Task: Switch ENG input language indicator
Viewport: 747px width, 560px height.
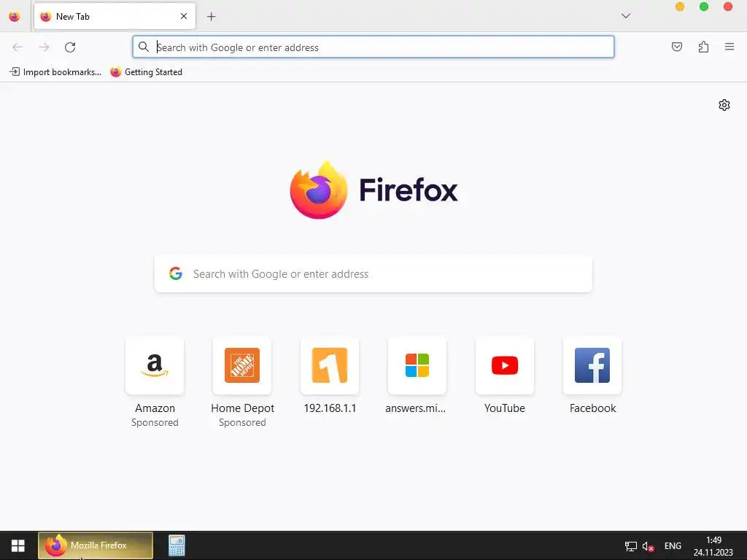Action: click(673, 546)
